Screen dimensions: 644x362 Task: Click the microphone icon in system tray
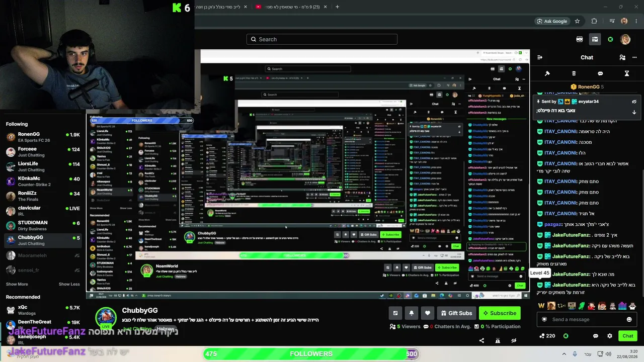pos(576,354)
